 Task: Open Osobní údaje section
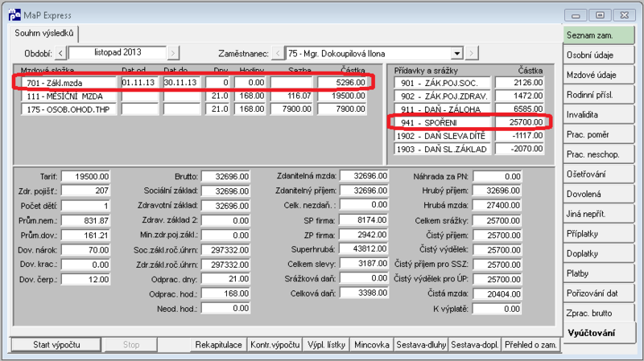pos(598,55)
